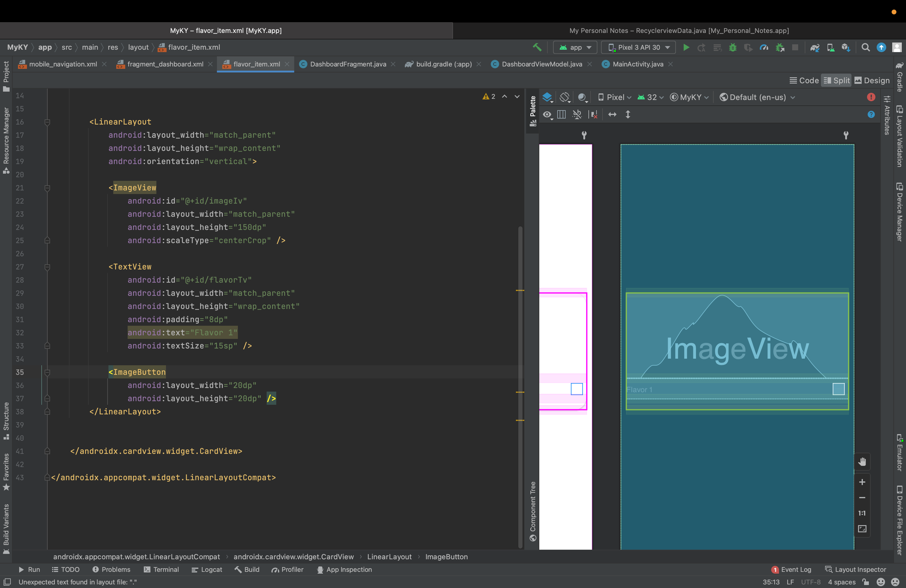Toggle the Autoconnect magnet icon
This screenshot has height=588, width=906.
coord(577,114)
